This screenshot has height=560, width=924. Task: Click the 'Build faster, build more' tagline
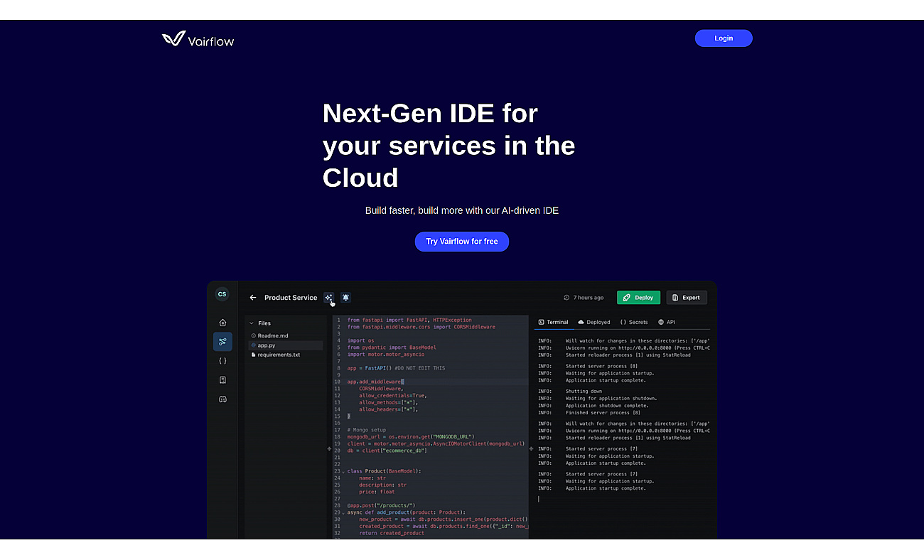click(462, 210)
